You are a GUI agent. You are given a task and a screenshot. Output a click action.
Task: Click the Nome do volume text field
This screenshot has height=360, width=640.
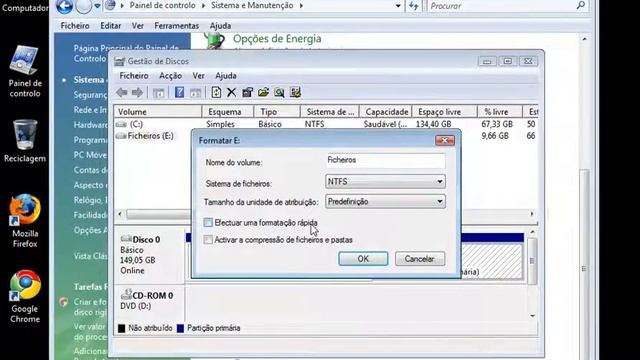click(385, 160)
